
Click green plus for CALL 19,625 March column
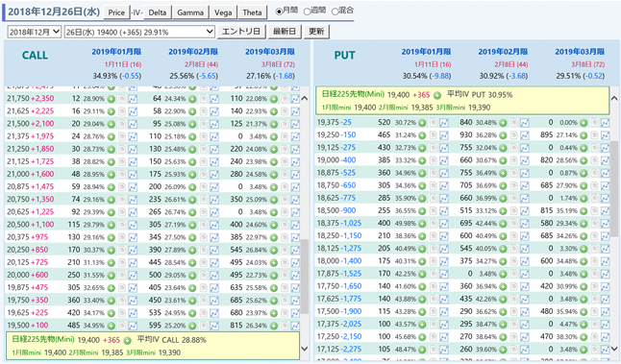pos(274,313)
